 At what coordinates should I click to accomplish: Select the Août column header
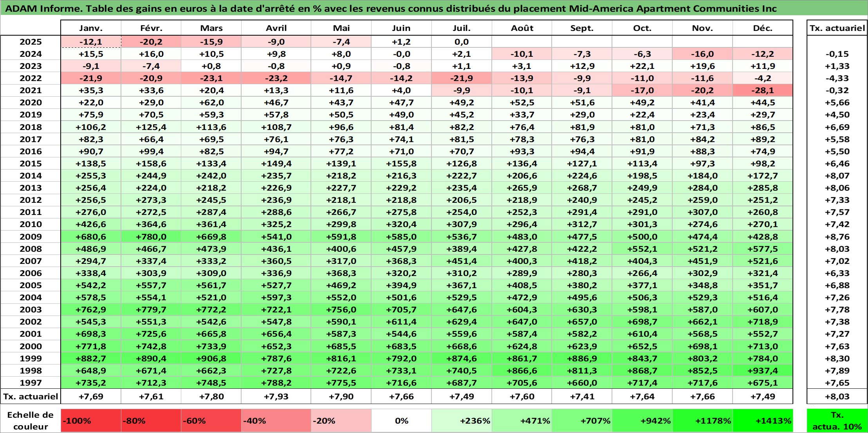pos(522,28)
